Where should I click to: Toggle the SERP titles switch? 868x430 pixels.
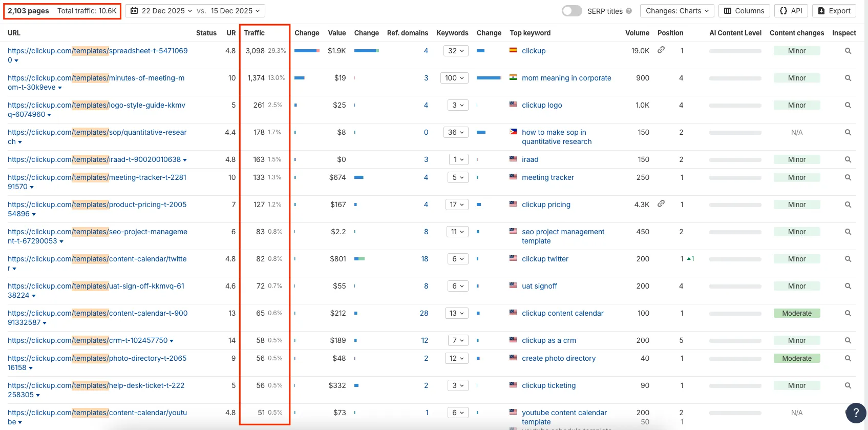click(571, 11)
